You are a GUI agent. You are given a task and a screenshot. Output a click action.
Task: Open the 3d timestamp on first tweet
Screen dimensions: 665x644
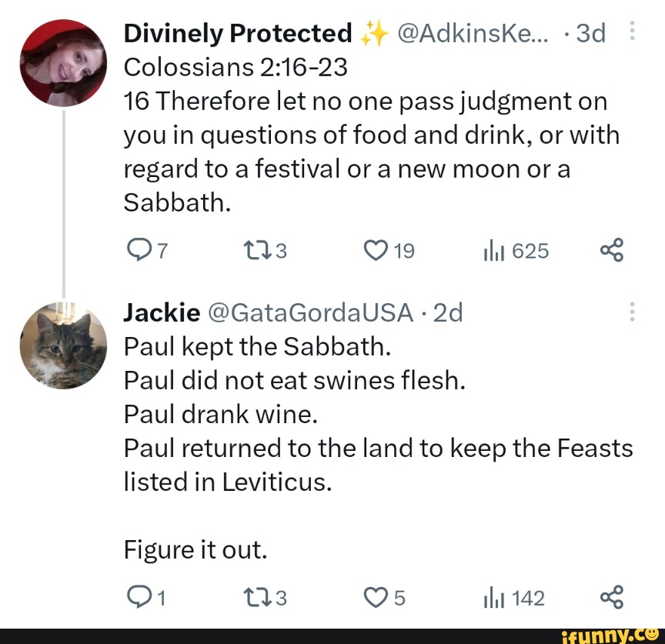590,33
